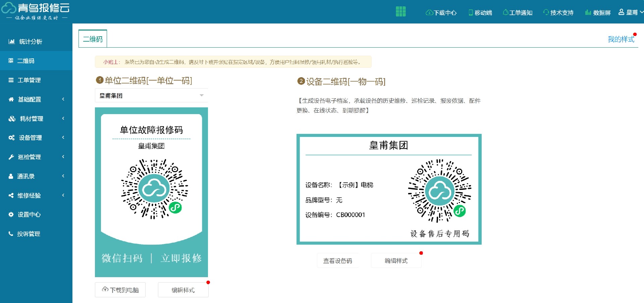Expand the 巡检管理 submenu chevron
The height and width of the screenshot is (303, 644).
(63, 156)
